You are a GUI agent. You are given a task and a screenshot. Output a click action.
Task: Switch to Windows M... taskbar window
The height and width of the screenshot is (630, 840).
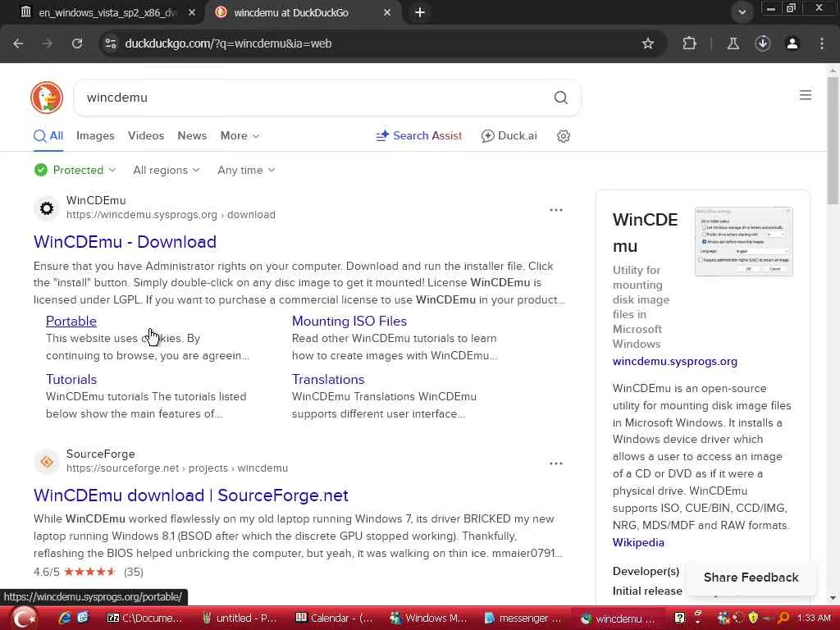point(428,619)
